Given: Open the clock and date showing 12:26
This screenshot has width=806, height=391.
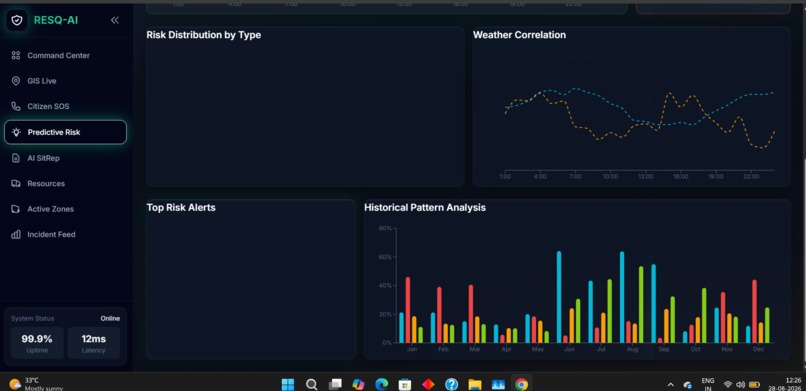Looking at the screenshot, I should tap(785, 384).
